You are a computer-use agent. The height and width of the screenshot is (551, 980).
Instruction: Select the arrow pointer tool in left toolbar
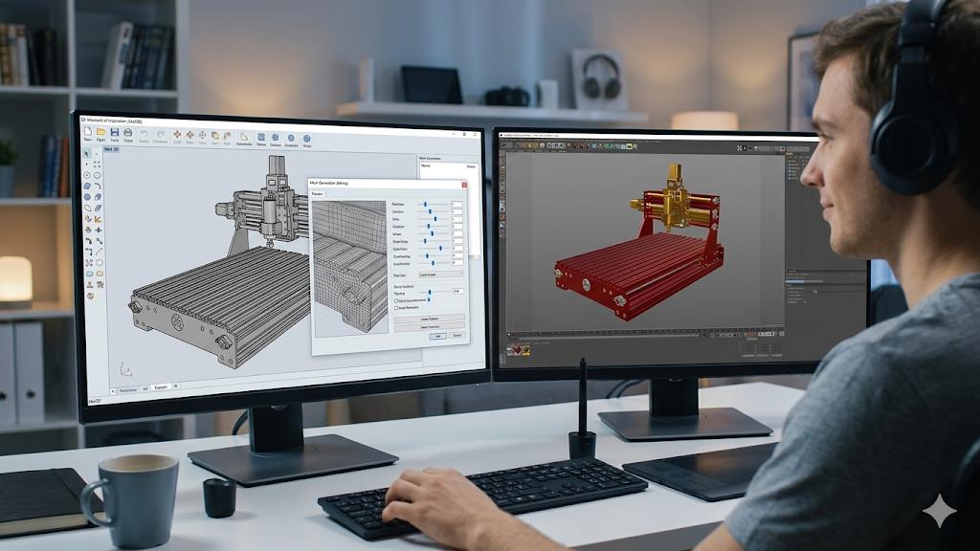87,152
